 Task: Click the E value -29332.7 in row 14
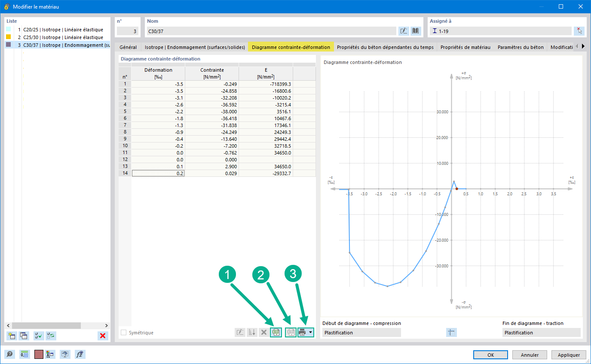(x=266, y=173)
